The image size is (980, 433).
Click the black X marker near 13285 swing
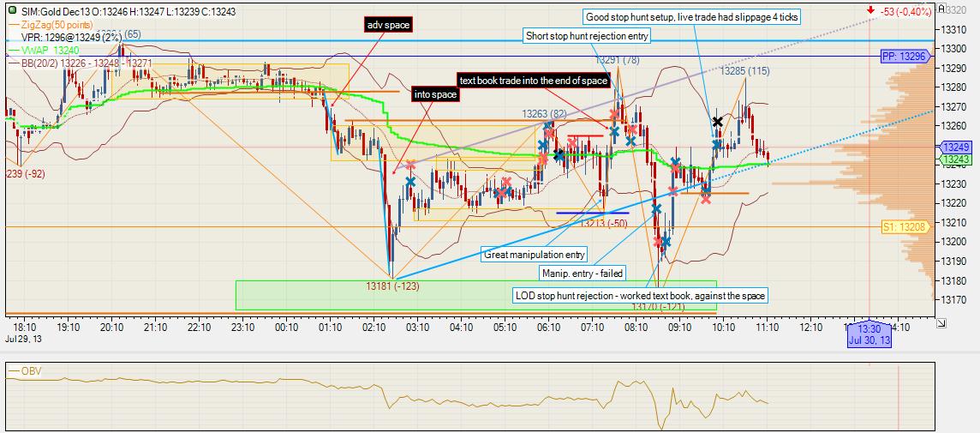click(718, 121)
